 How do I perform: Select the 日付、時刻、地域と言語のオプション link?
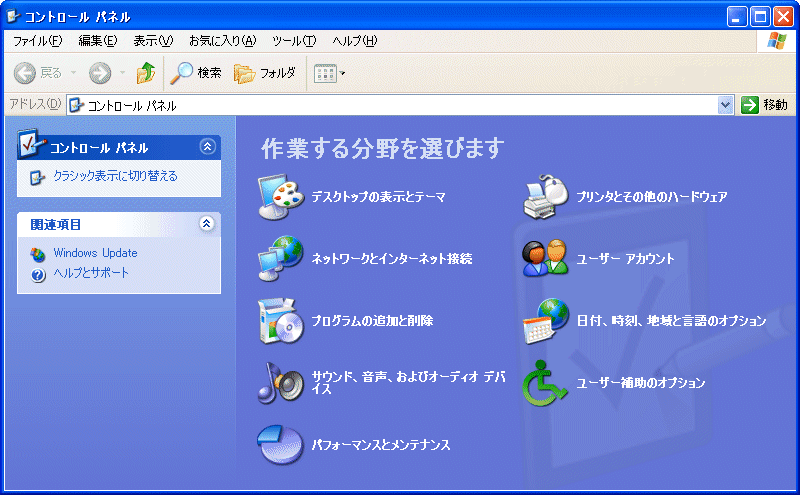tap(671, 321)
